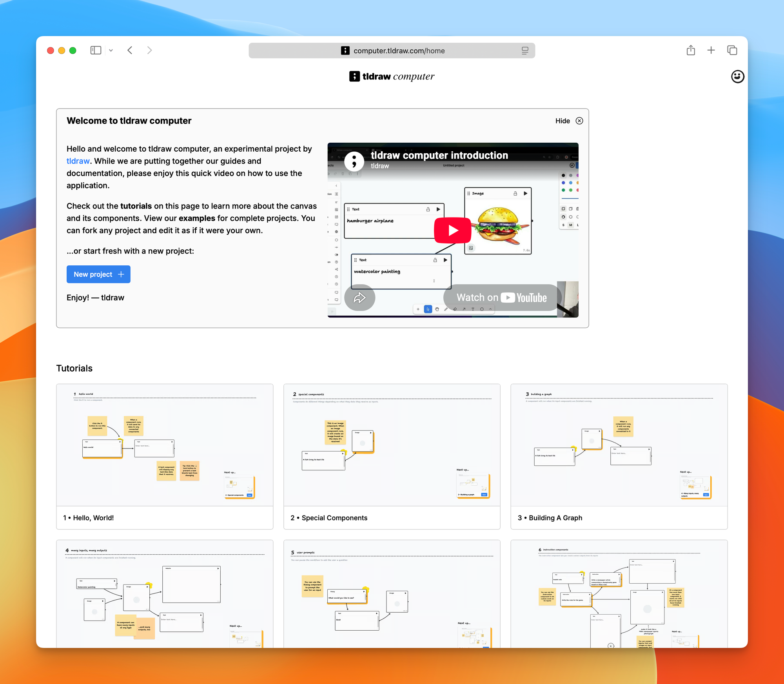Open the tldraw channel avatar on the video
The height and width of the screenshot is (684, 784).
click(354, 161)
